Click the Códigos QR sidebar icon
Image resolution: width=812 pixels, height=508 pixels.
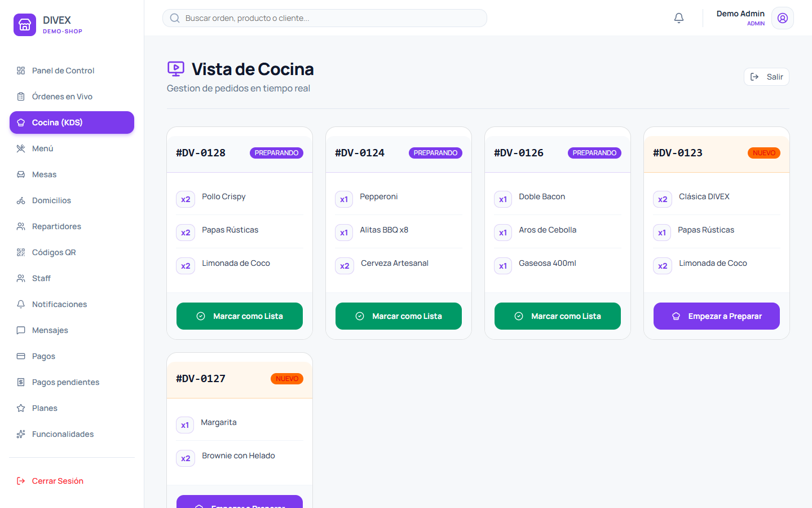click(21, 252)
